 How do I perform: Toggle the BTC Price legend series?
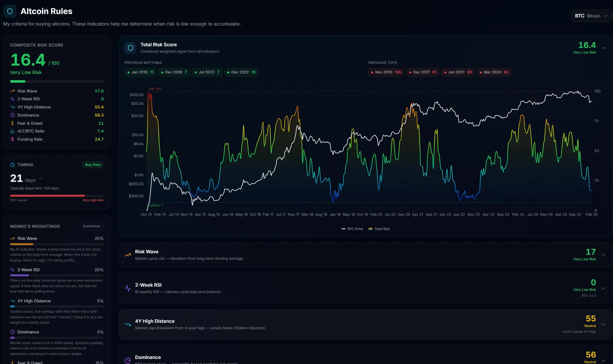(x=352, y=229)
